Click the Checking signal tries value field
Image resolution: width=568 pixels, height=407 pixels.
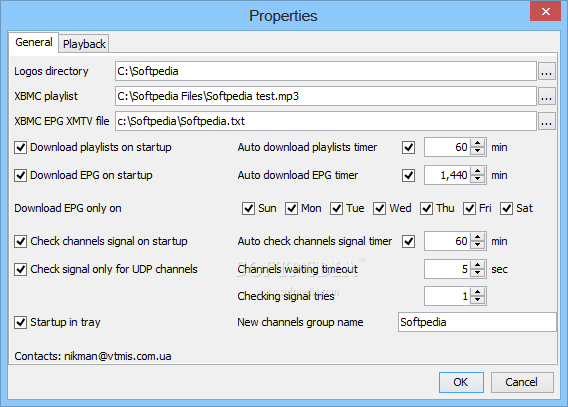coord(448,296)
